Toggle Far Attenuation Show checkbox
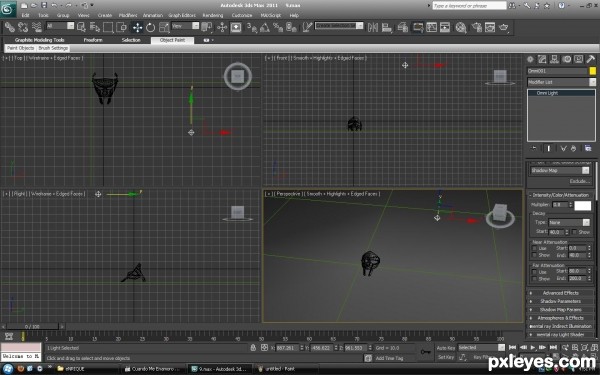 tap(535, 279)
